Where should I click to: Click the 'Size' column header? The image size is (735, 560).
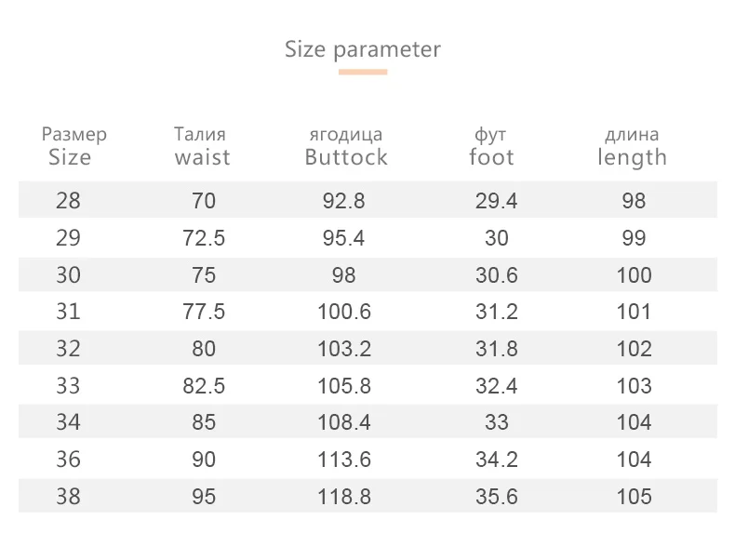coord(70,157)
